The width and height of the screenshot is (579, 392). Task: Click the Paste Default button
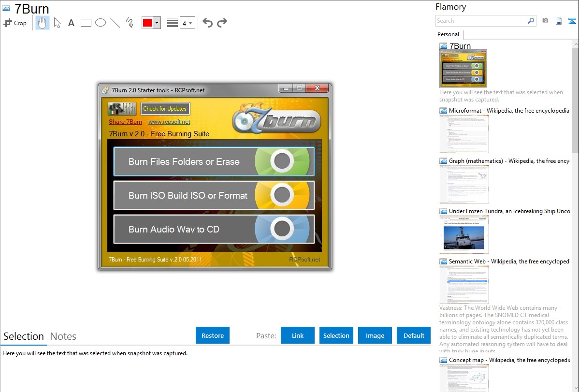pos(414,335)
